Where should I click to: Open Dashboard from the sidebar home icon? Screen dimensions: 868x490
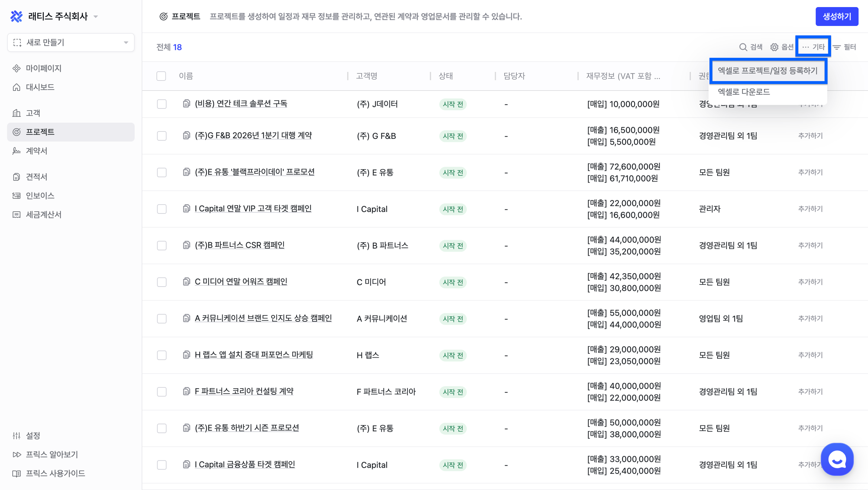click(16, 87)
